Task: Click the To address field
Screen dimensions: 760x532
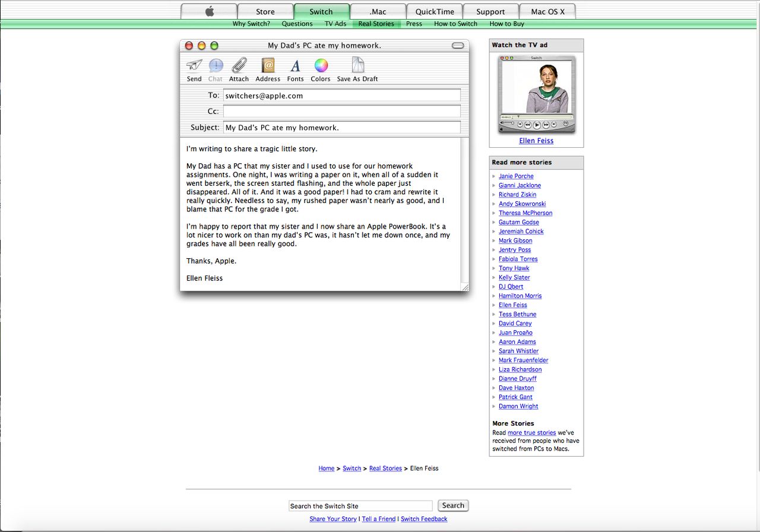Action: [341, 95]
